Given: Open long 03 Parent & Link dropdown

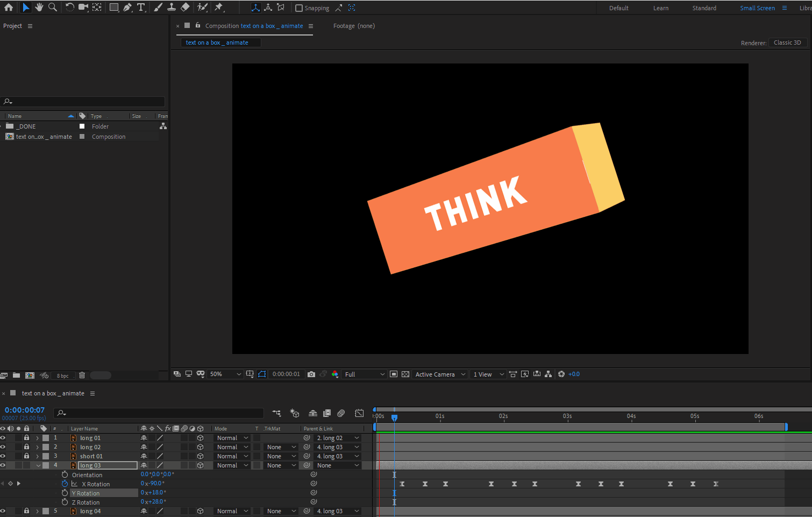Looking at the screenshot, I should click(338, 465).
